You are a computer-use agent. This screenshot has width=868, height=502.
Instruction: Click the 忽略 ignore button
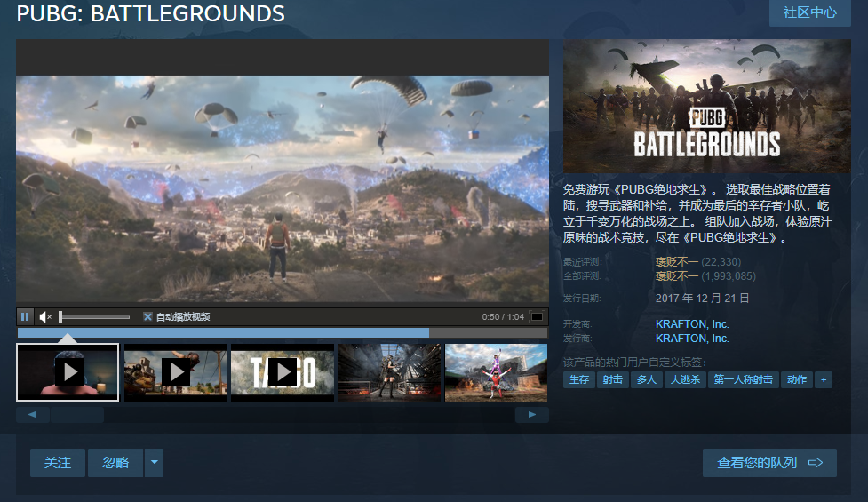point(115,463)
